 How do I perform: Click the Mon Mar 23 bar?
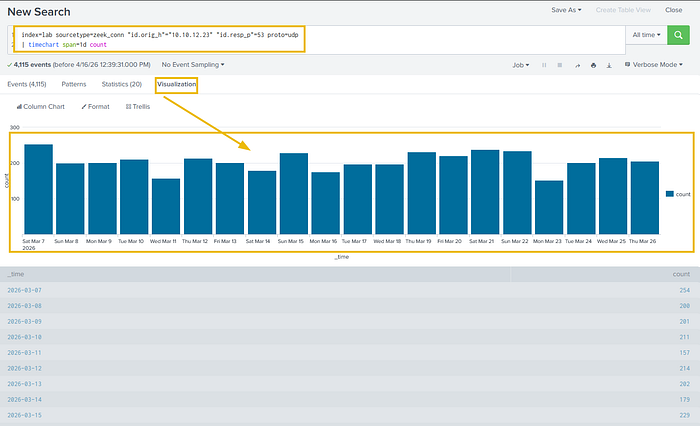click(x=549, y=208)
